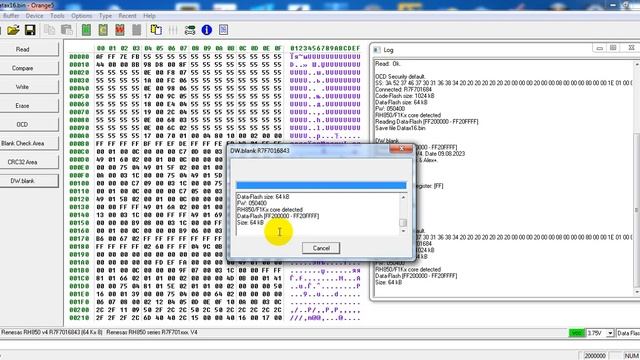640x360 pixels.
Task: Open the Buffer menu
Action: (11, 16)
